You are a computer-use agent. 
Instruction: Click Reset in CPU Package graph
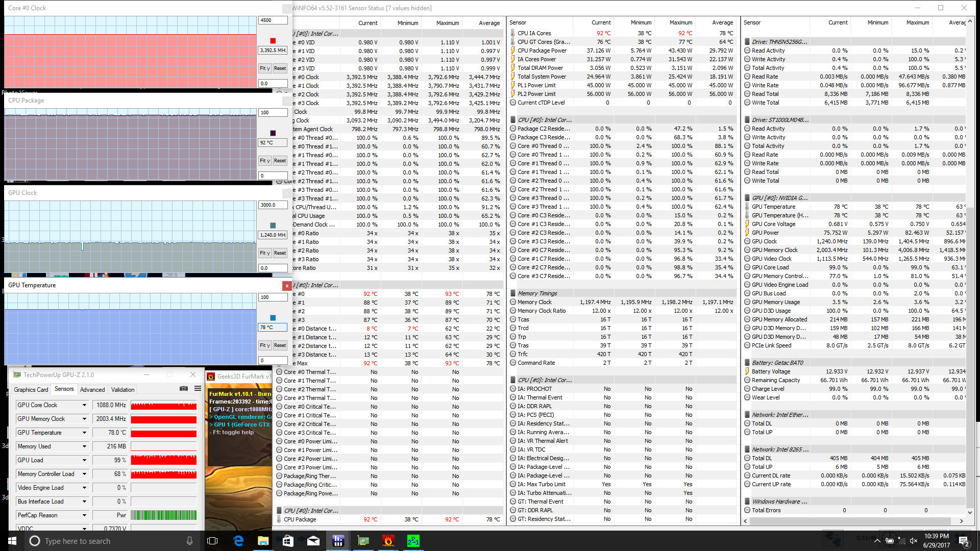click(280, 161)
